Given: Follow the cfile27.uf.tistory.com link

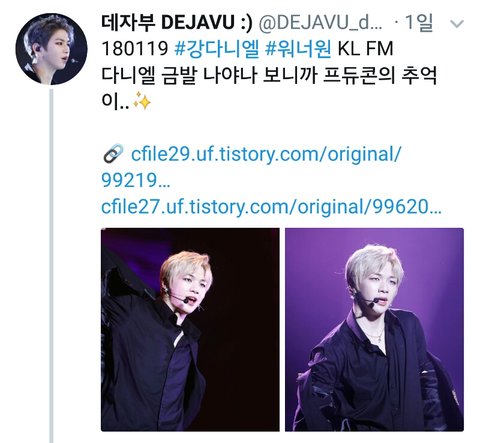Looking at the screenshot, I should pyautogui.click(x=271, y=207).
